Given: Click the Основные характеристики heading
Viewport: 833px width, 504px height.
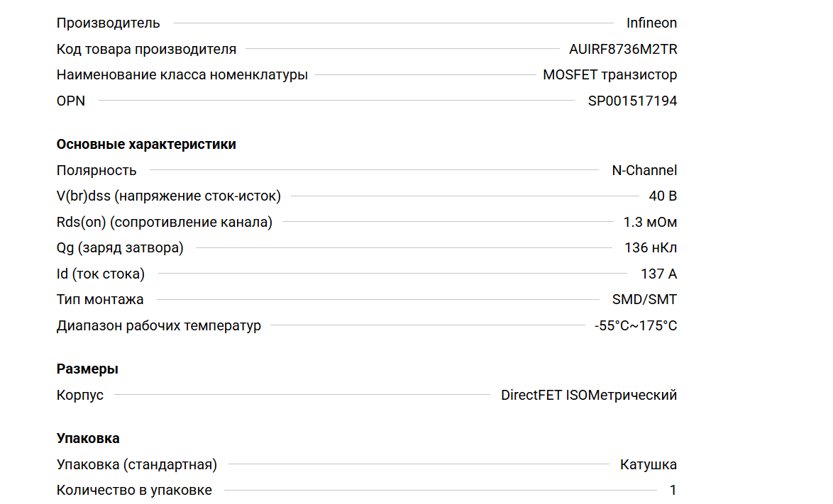Looking at the screenshot, I should point(146,144).
